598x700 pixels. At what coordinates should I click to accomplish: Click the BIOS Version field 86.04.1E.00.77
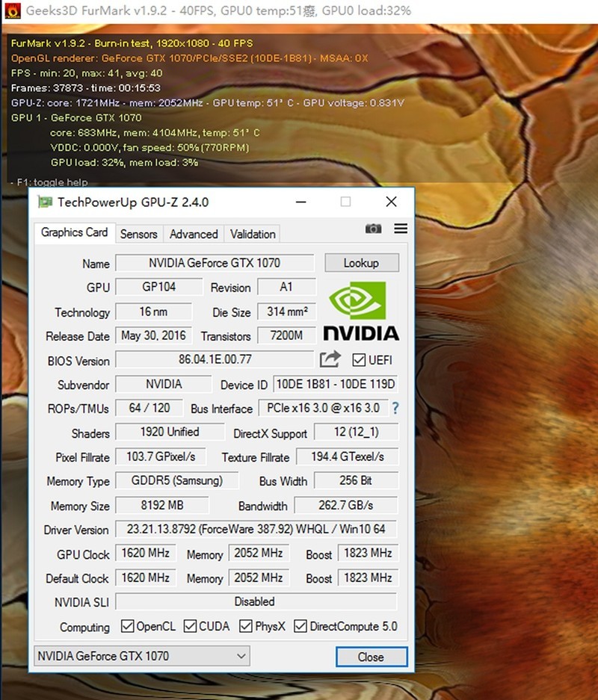pos(215,359)
